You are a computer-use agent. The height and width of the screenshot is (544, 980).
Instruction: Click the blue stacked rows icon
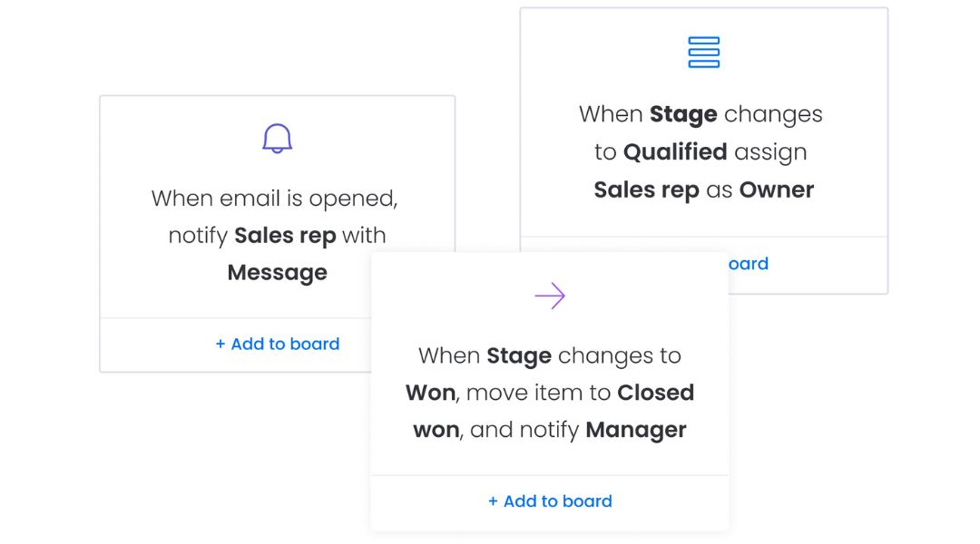703,53
